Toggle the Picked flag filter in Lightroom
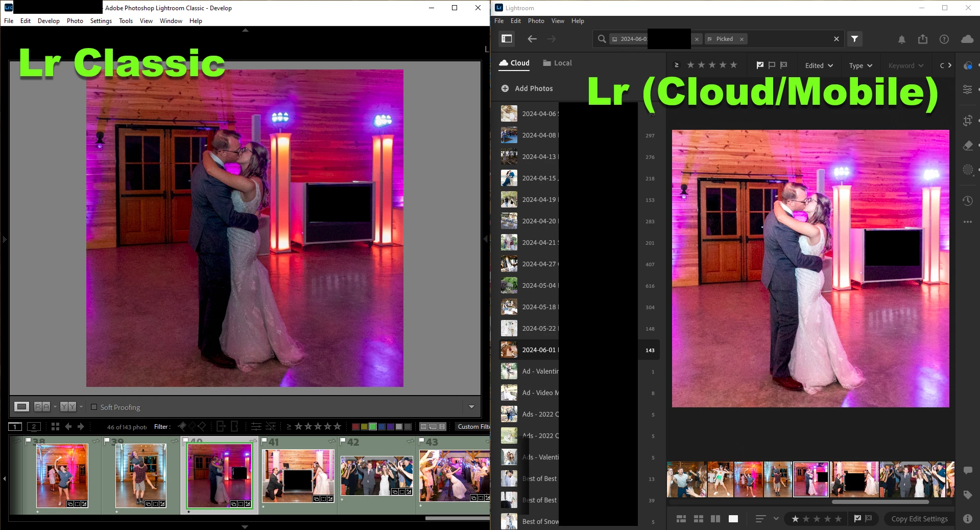The image size is (980, 530). point(760,65)
